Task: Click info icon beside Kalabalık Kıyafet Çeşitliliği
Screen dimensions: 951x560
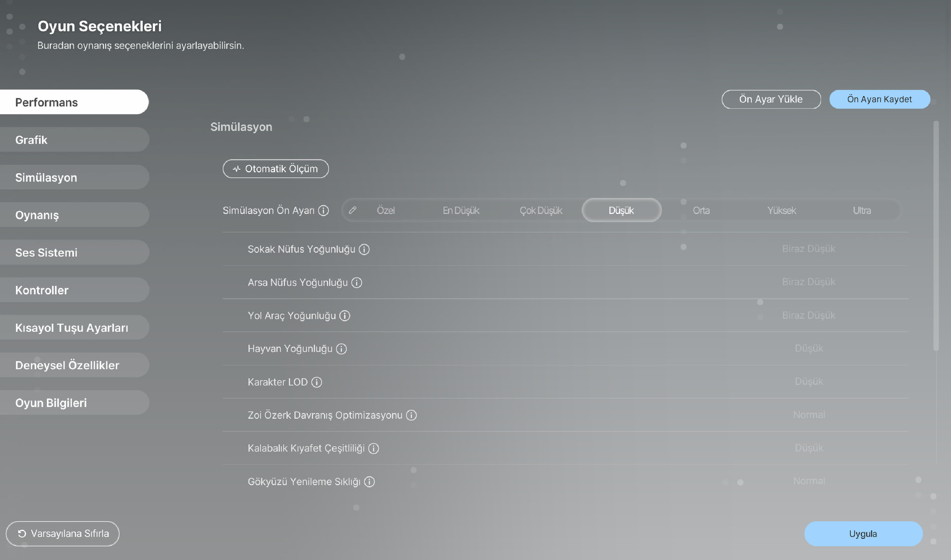Action: pyautogui.click(x=373, y=448)
